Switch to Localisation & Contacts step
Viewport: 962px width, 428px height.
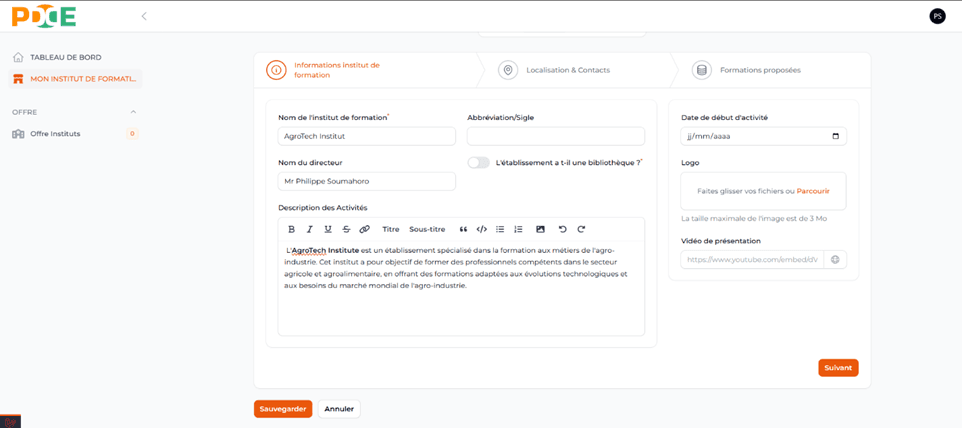pyautogui.click(x=574, y=70)
